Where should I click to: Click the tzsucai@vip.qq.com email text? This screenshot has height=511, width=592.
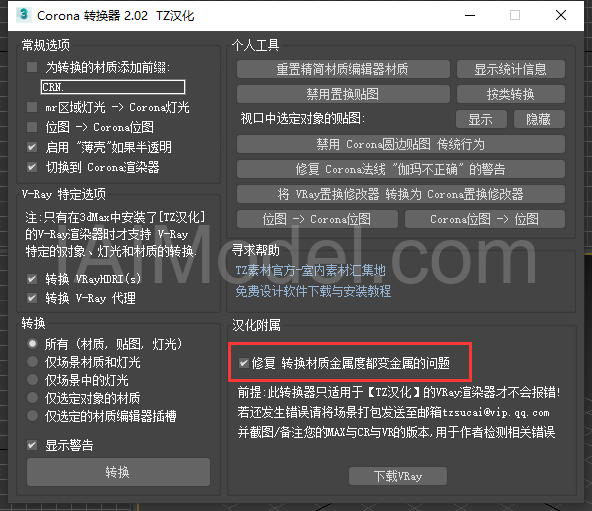[x=496, y=412]
